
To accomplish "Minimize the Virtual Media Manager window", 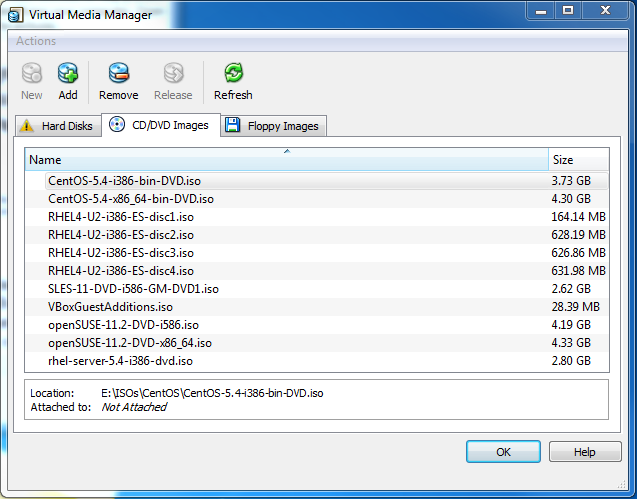I will click(x=541, y=10).
